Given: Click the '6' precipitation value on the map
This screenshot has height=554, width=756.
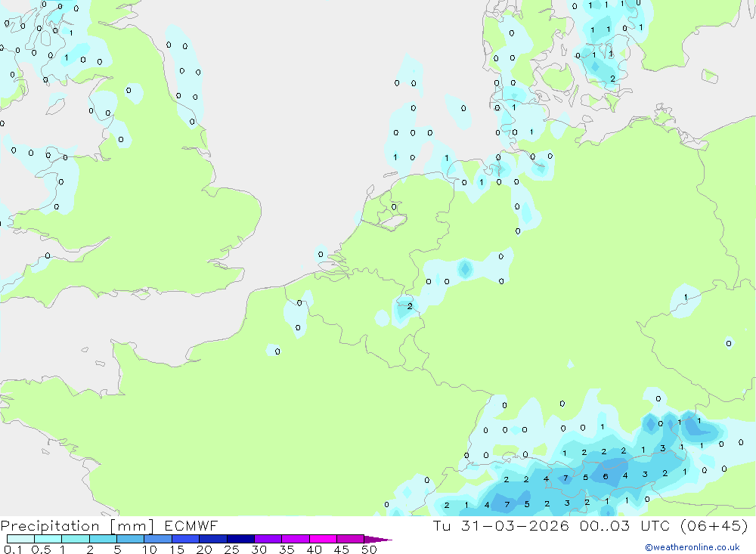Looking at the screenshot, I should [x=606, y=476].
